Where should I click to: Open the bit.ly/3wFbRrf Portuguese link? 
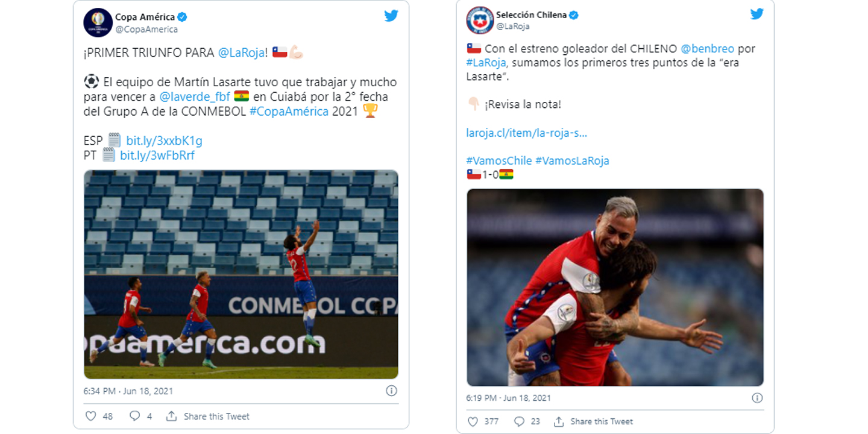(157, 156)
